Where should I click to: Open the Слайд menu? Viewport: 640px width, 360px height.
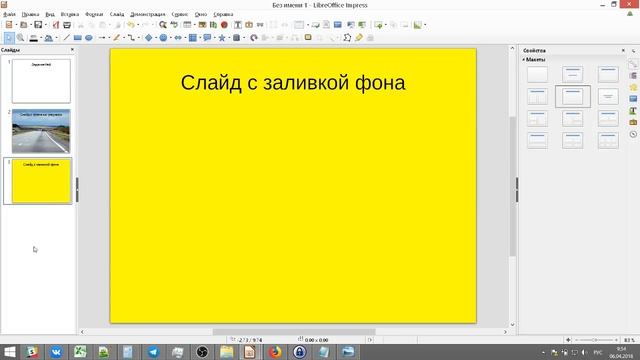(x=117, y=14)
